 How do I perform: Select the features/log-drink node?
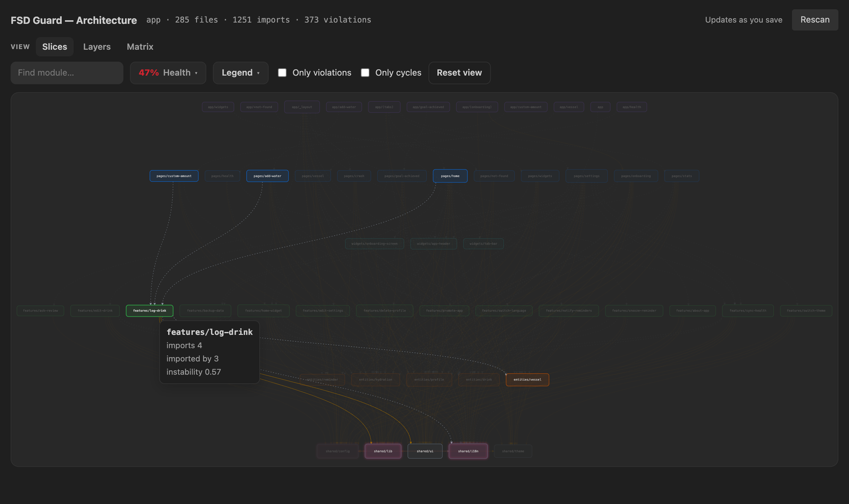click(x=150, y=310)
